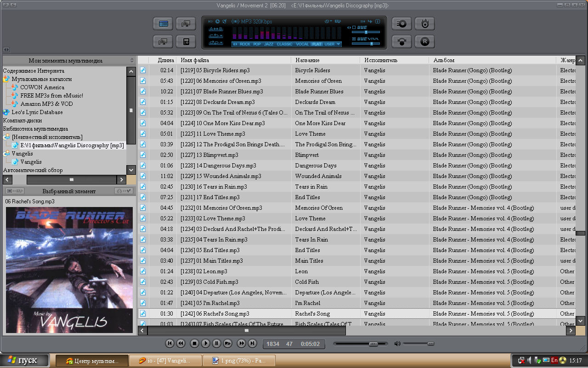588x368 pixels.
Task: Sort by the Длина column header
Action: point(163,60)
